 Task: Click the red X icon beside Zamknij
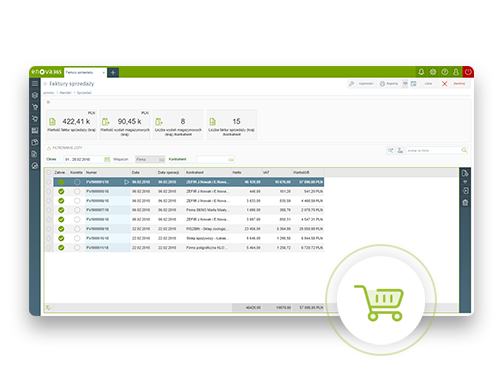click(x=444, y=84)
